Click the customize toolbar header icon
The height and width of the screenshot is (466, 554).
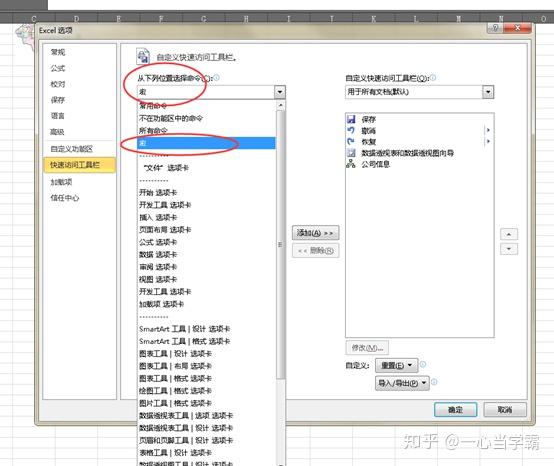click(x=143, y=56)
